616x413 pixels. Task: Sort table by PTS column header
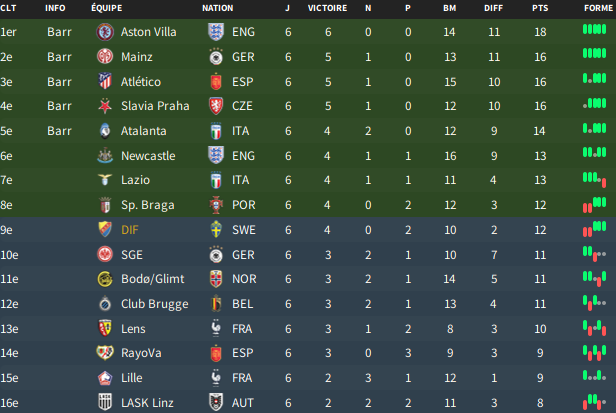pyautogui.click(x=540, y=8)
